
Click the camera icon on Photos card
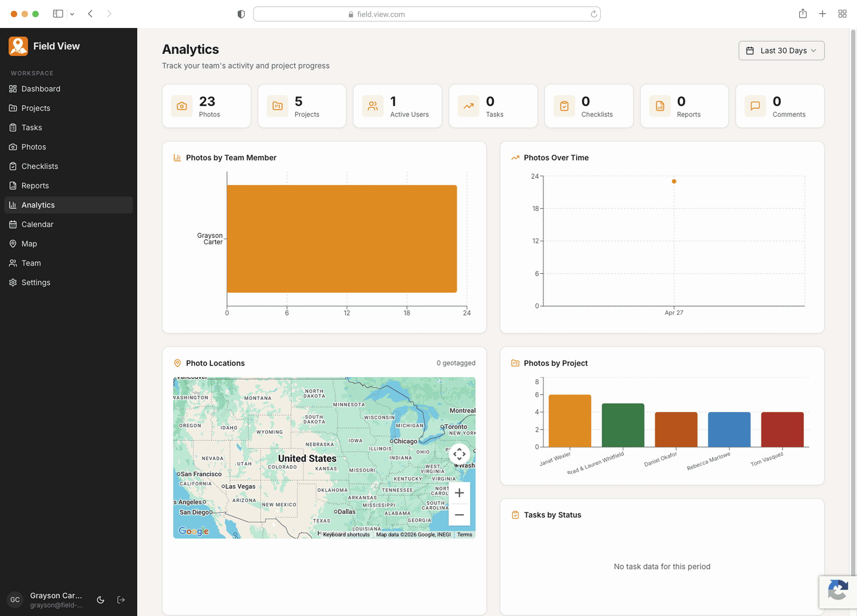182,106
